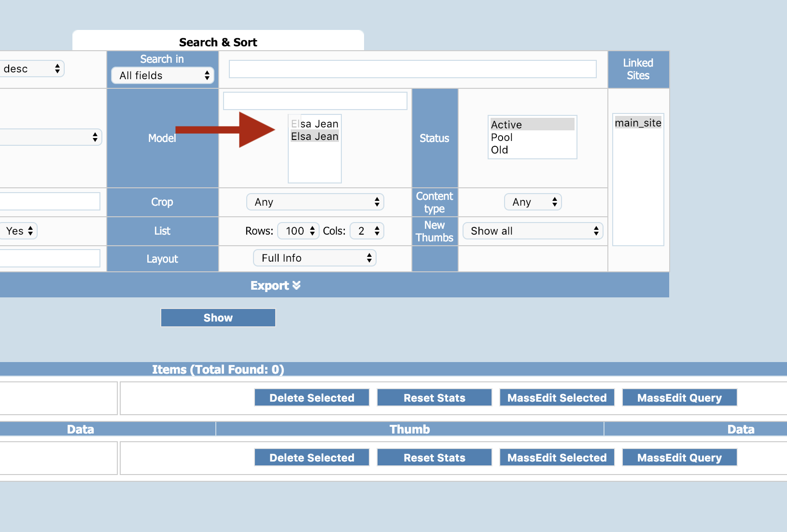Select the highlighted Elsa Jean model entry
This screenshot has width=787, height=532.
tap(315, 137)
